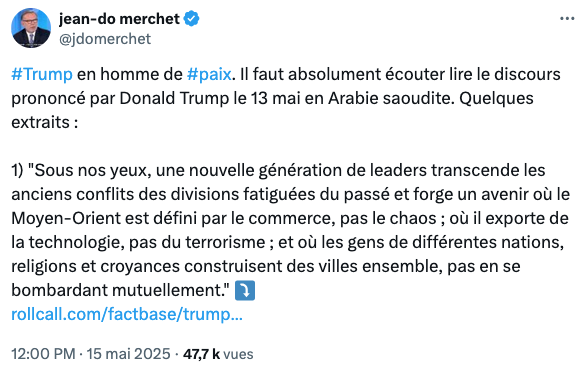
Task: Click the word Moyen-Orient in the quote
Action: click(x=66, y=218)
